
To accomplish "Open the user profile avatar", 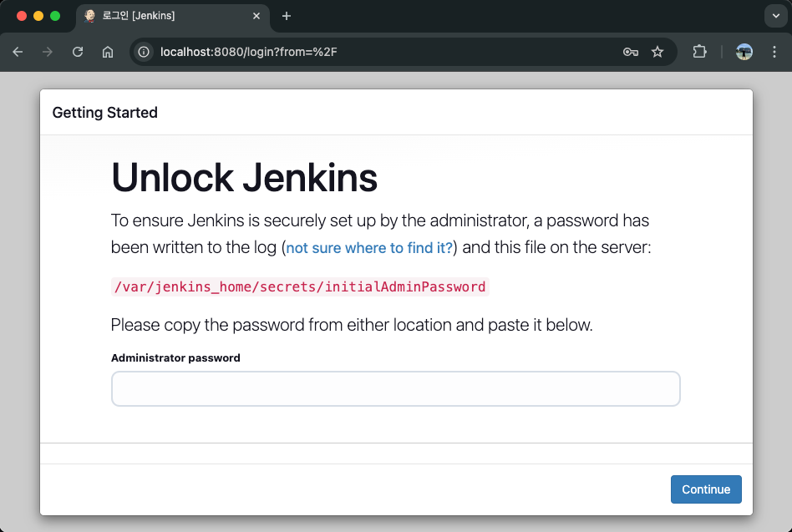I will (x=744, y=52).
